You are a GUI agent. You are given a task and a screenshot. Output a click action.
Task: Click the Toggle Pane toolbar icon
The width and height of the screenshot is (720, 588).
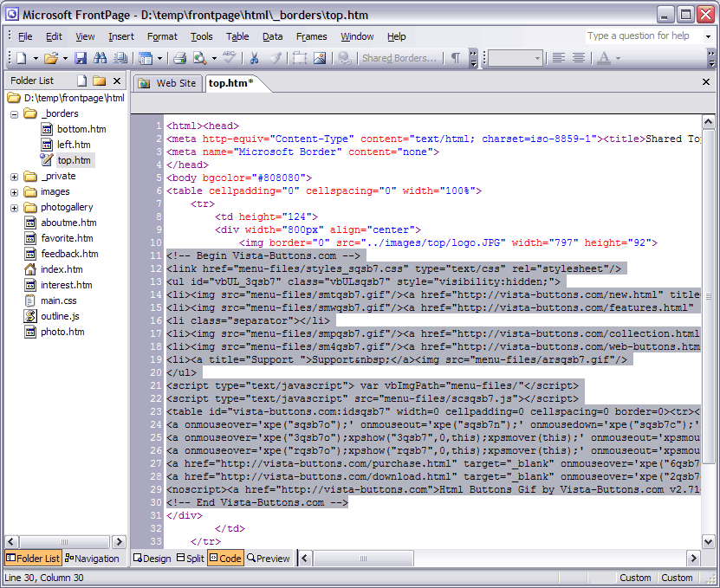146,58
